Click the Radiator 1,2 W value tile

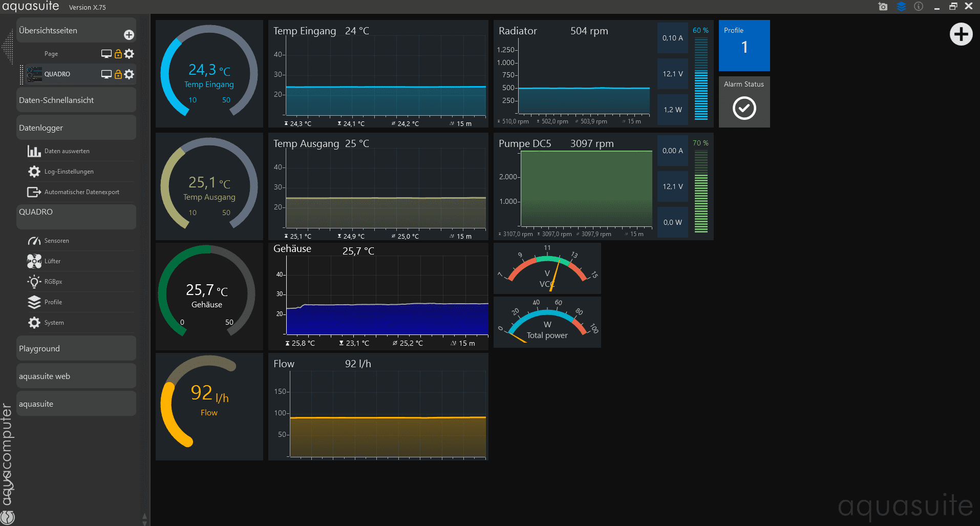tap(673, 110)
